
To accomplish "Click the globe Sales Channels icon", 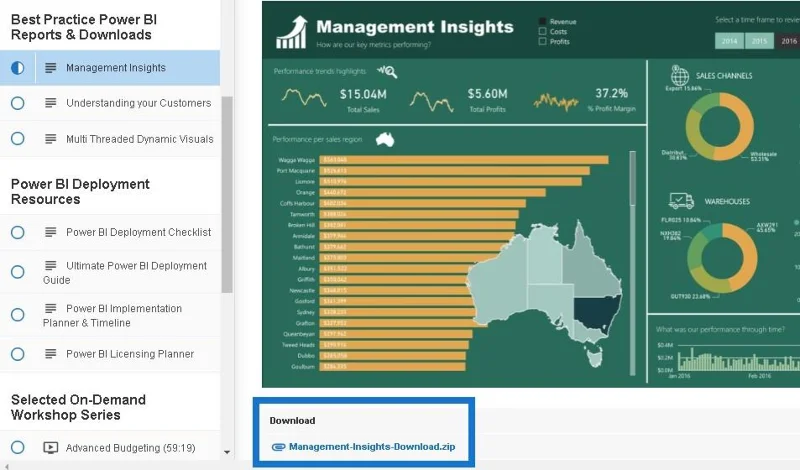I will (x=680, y=76).
